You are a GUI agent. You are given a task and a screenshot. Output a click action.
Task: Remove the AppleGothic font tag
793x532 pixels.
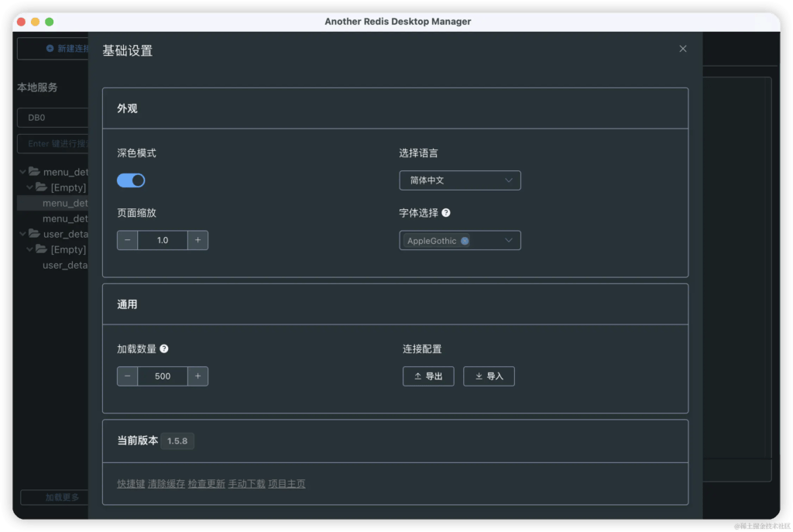pyautogui.click(x=465, y=241)
